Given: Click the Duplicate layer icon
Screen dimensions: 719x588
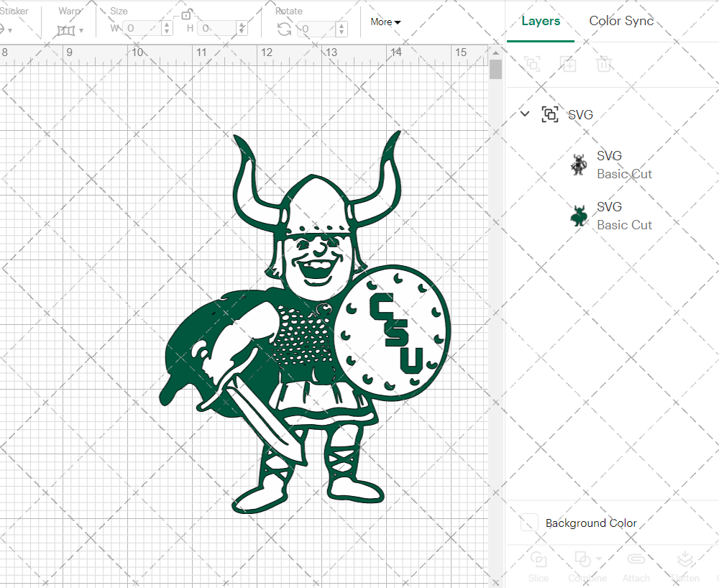Looking at the screenshot, I should 568,64.
